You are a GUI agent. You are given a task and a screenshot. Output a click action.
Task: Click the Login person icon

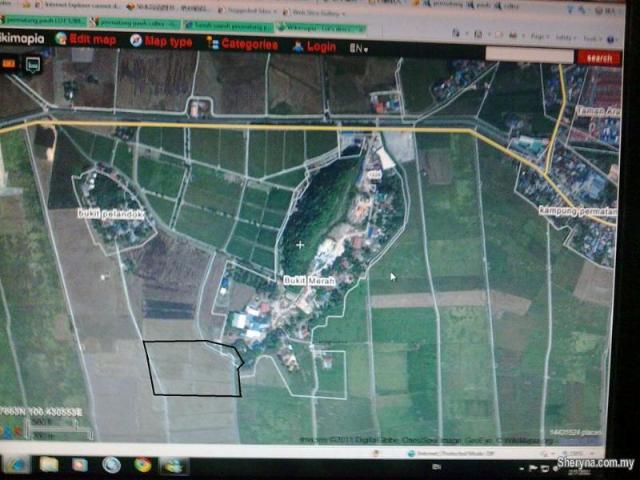coord(298,47)
